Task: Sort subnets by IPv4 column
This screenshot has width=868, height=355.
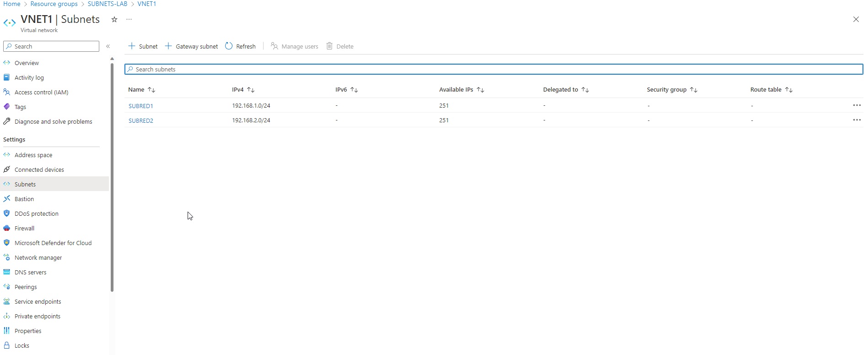Action: coord(243,90)
